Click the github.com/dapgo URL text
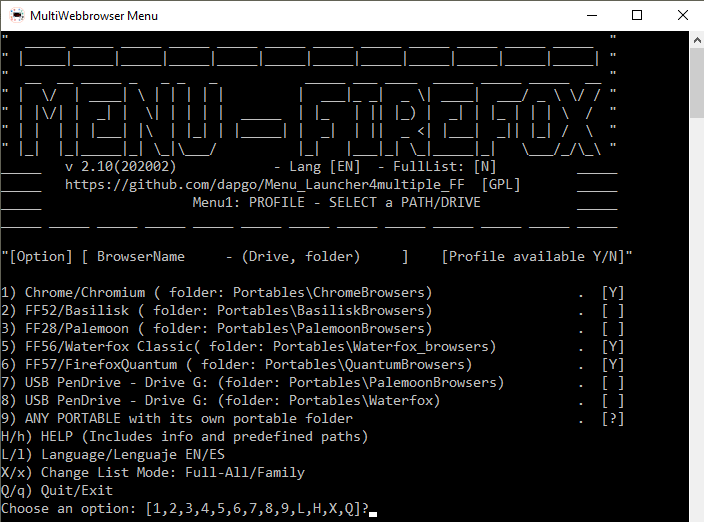Image resolution: width=704 pixels, height=522 pixels. click(x=264, y=185)
